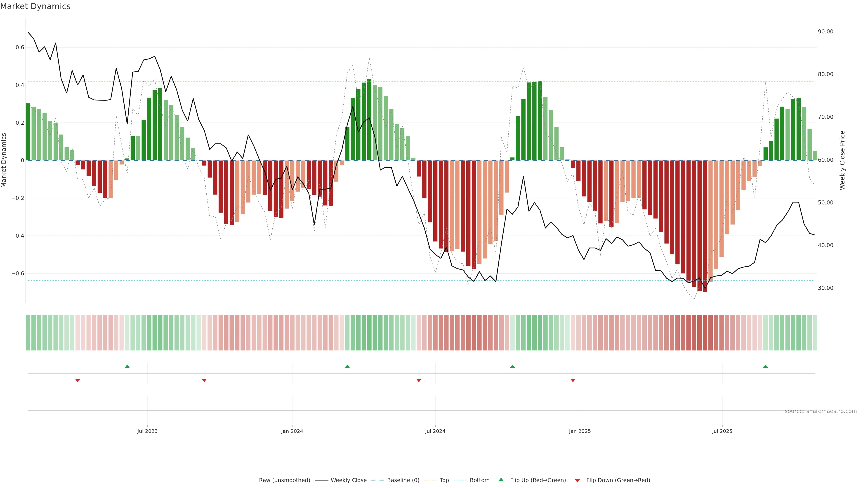
Task: Click the green flip-up marker just before Jul 2023
Action: pyautogui.click(x=127, y=366)
